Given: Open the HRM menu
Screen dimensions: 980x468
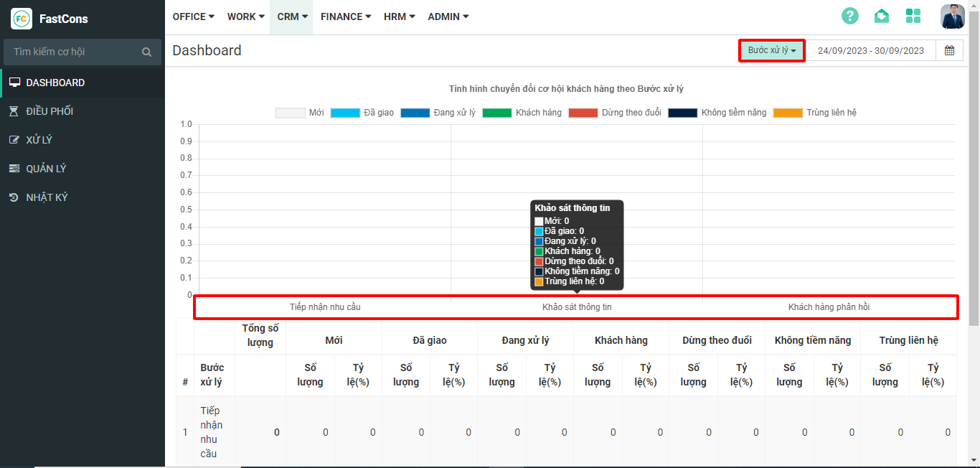Looking at the screenshot, I should pyautogui.click(x=400, y=17).
